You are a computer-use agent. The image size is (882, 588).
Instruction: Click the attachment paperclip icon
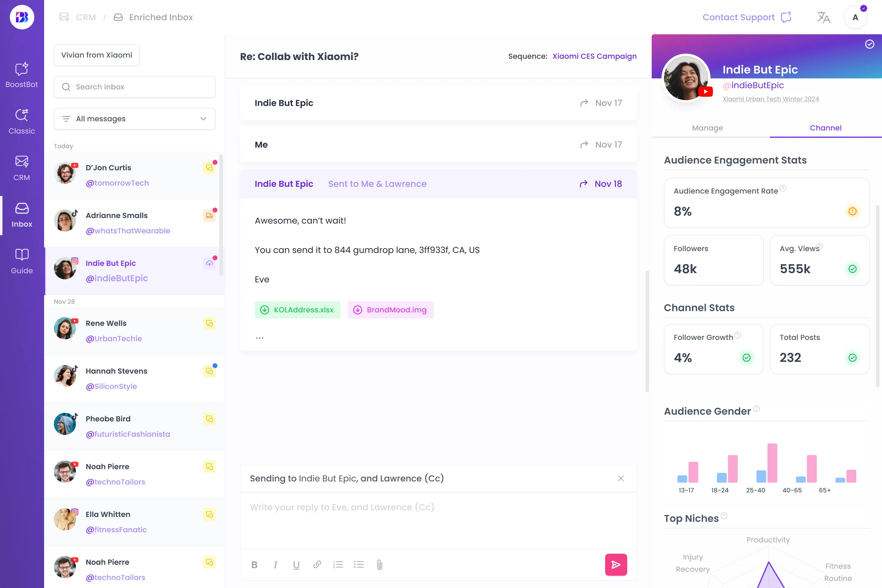[x=380, y=564]
